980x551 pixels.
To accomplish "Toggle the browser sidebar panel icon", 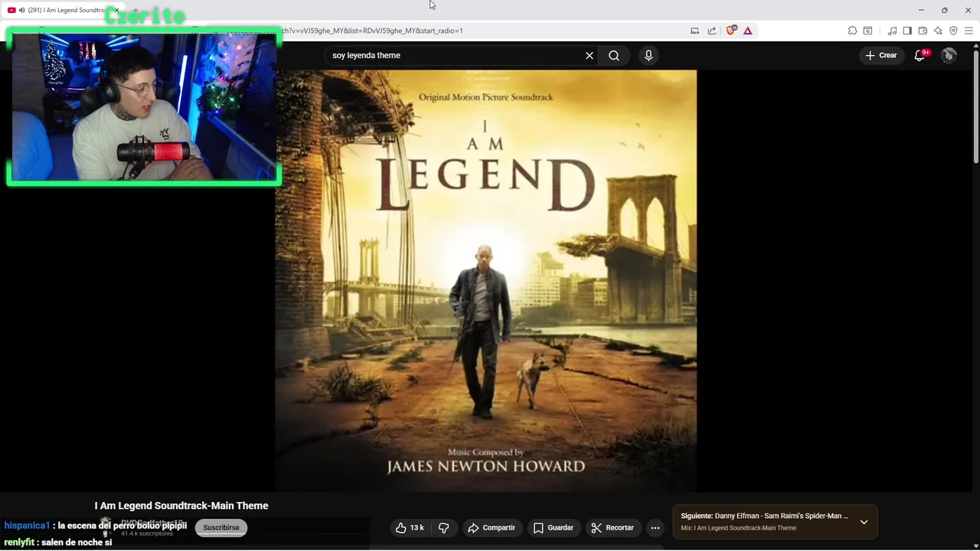I will tap(907, 31).
